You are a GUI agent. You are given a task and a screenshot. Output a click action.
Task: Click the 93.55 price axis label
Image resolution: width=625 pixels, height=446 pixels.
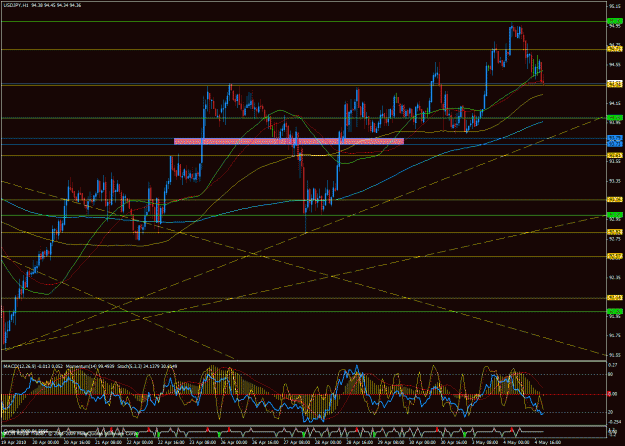(x=615, y=161)
